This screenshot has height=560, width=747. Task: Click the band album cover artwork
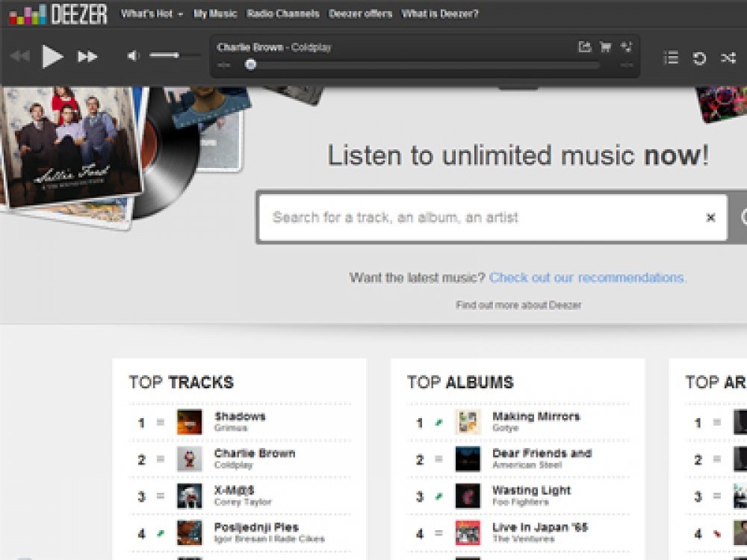click(70, 146)
